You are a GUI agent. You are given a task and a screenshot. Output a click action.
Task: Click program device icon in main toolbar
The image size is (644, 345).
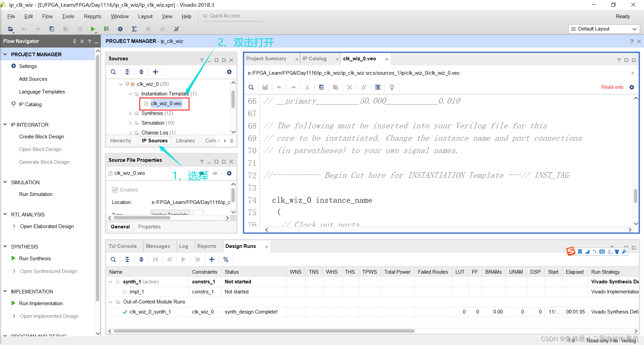[106, 29]
